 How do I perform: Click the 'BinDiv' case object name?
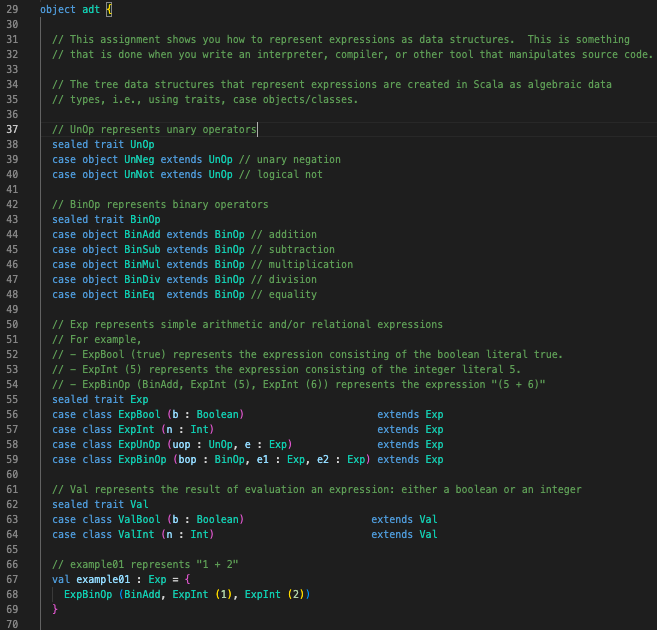point(142,279)
